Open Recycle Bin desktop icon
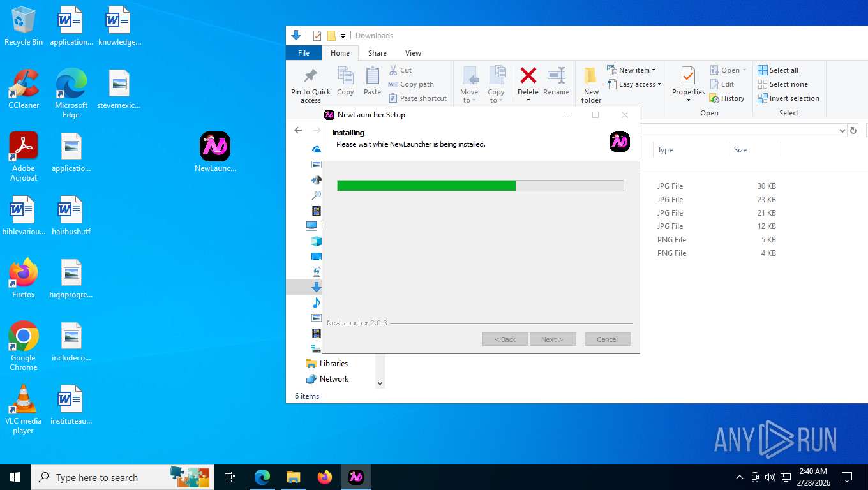The image size is (868, 490). [x=24, y=27]
